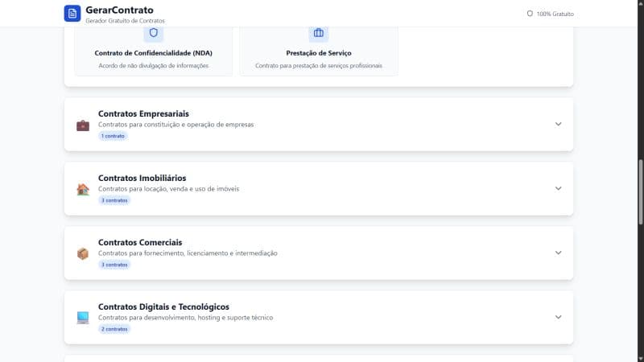Viewport: 644px width, 362px height.
Task: Click the shield icon beside 100% Gratuito
Action: pyautogui.click(x=530, y=14)
